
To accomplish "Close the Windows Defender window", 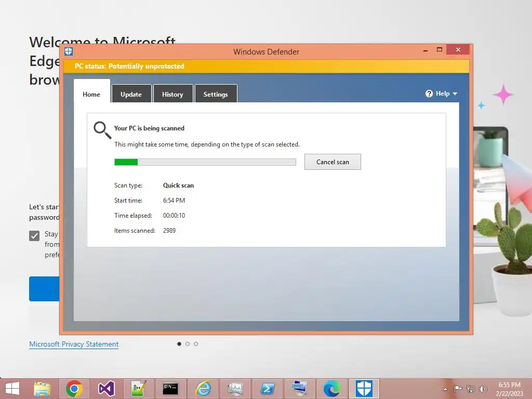I will (458, 49).
